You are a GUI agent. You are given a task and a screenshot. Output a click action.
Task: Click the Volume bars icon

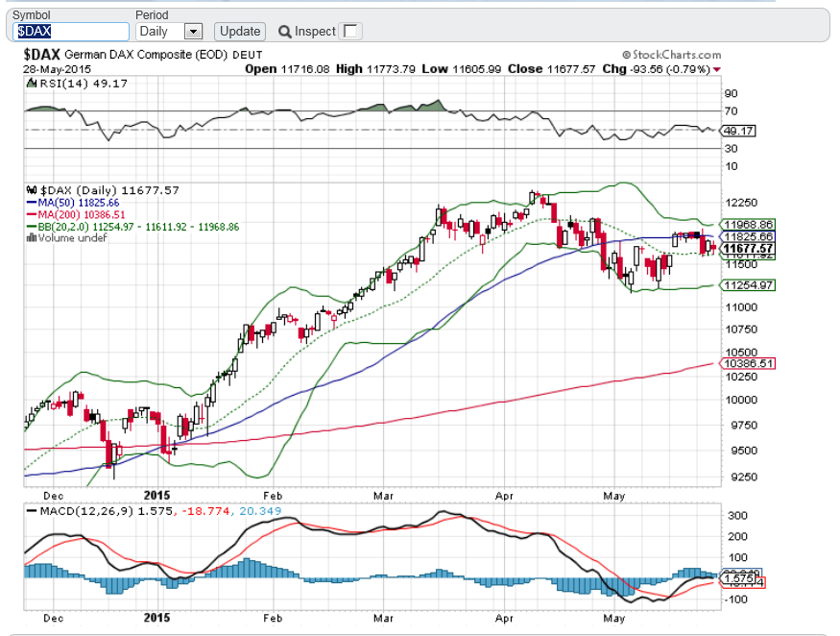click(31, 237)
